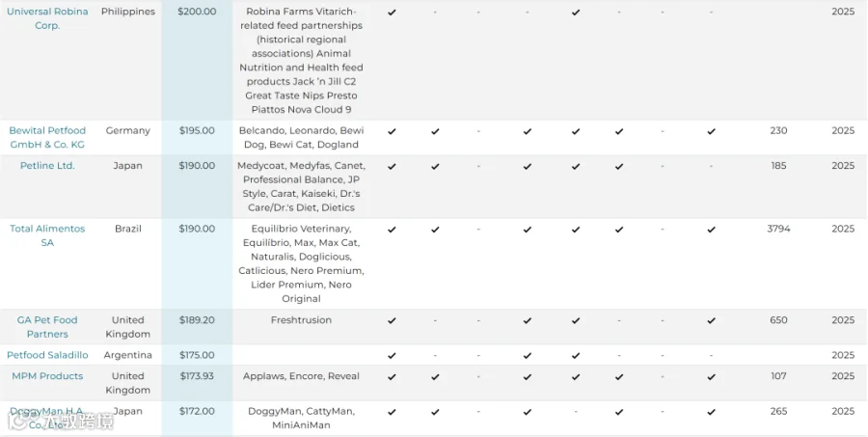Click the first checkmark in Petline Ltd. row
868x437 pixels.
pyautogui.click(x=392, y=166)
